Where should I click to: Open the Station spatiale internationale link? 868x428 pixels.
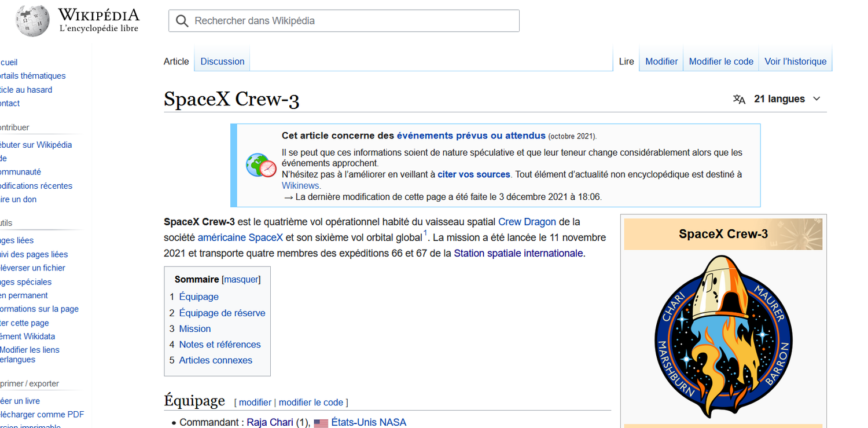coord(518,253)
